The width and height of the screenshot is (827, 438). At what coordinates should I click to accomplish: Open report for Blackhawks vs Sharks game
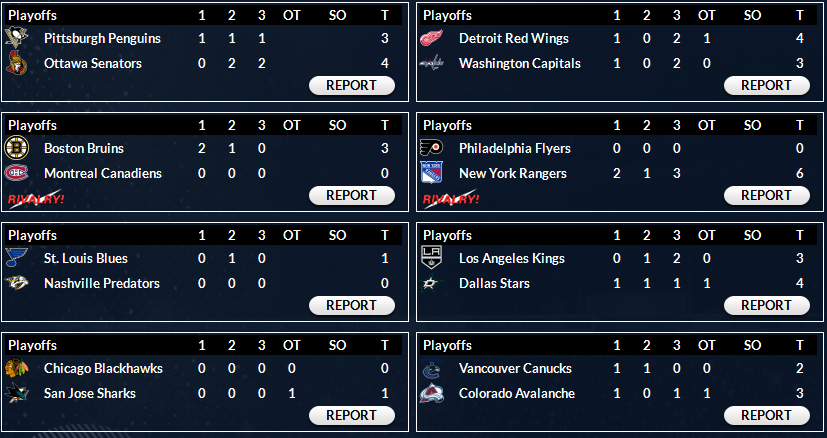click(351, 415)
